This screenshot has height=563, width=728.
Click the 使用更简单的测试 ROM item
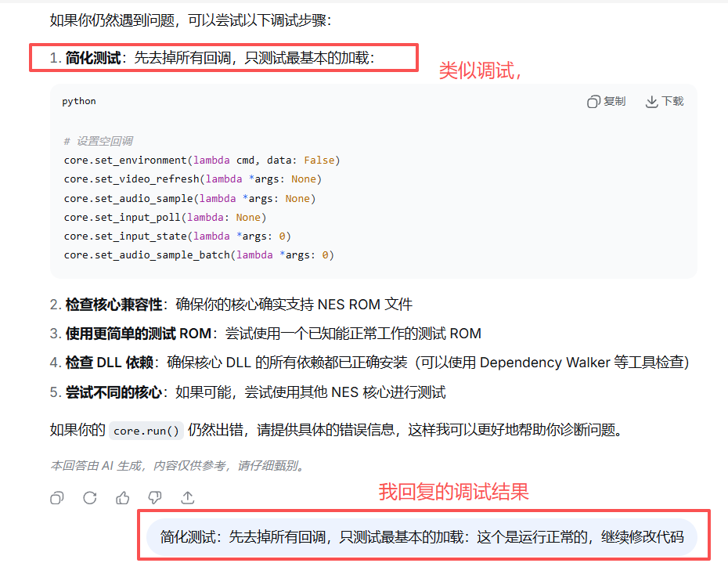pos(139,334)
